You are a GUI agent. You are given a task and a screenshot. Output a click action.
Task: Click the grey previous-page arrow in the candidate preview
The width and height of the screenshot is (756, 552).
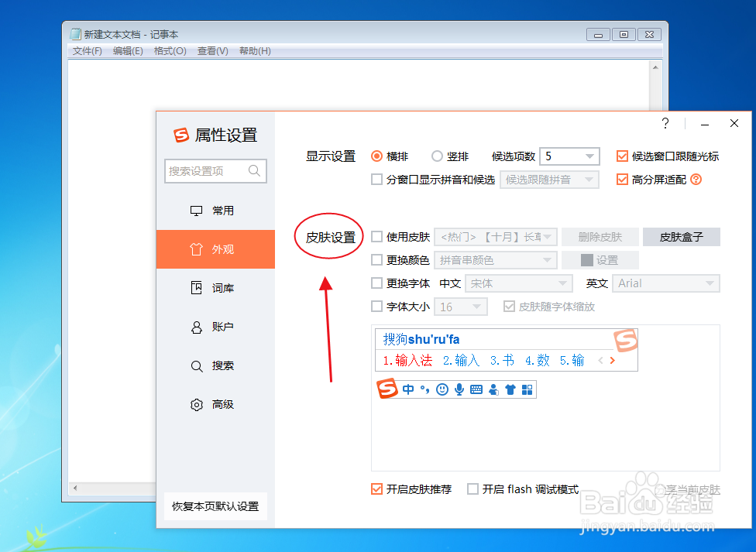click(601, 360)
